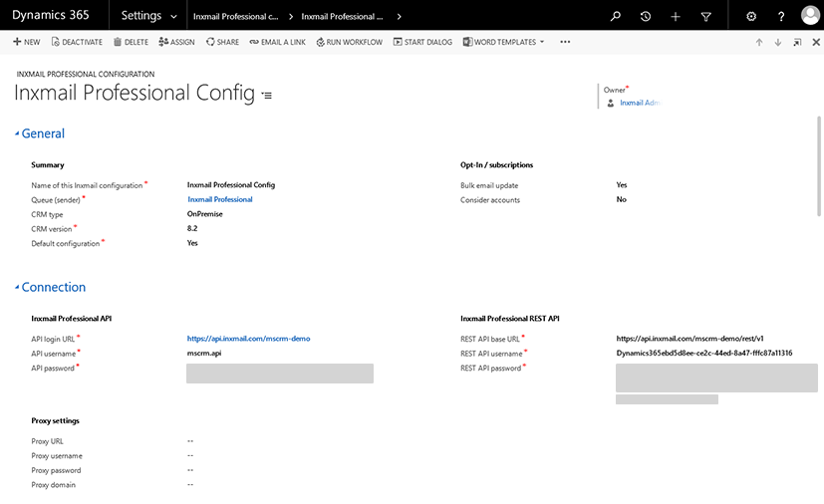Open the form selector menu beside title
The image size is (824, 504).
click(267, 96)
